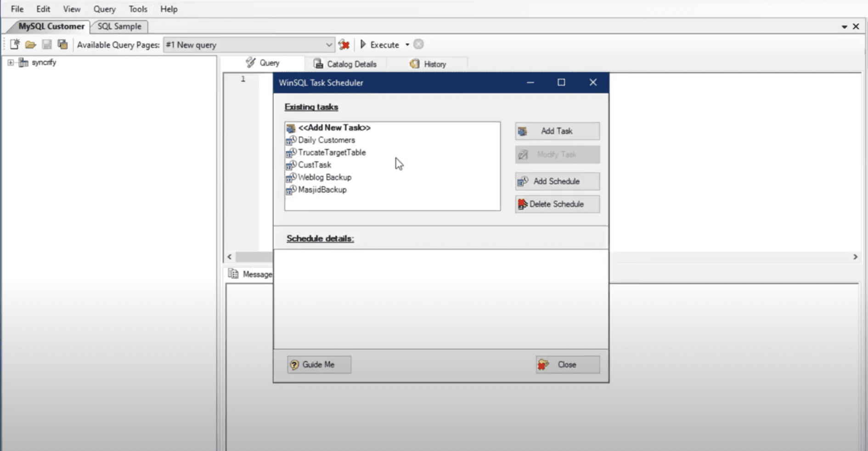Open the Edit menu

tap(43, 9)
